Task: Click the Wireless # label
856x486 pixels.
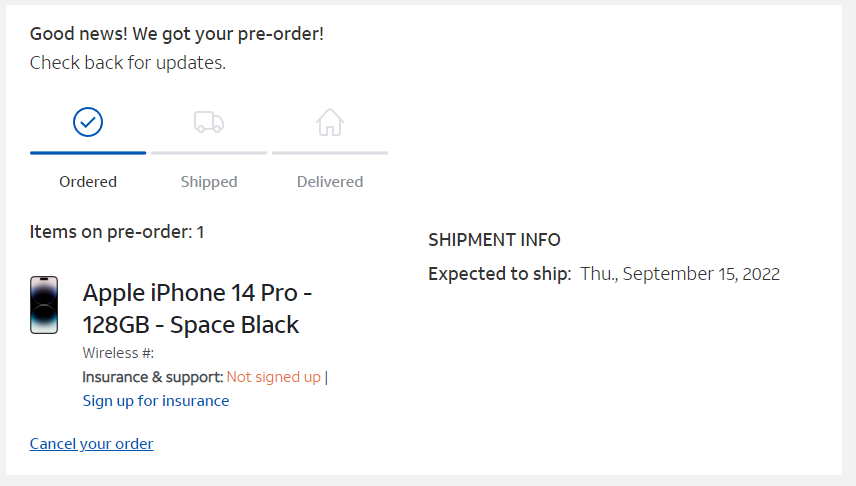Action: [118, 353]
